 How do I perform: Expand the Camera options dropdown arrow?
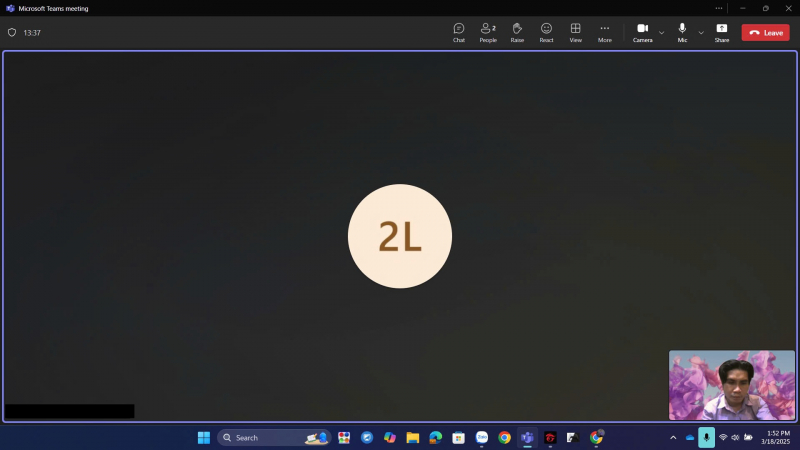[661, 33]
